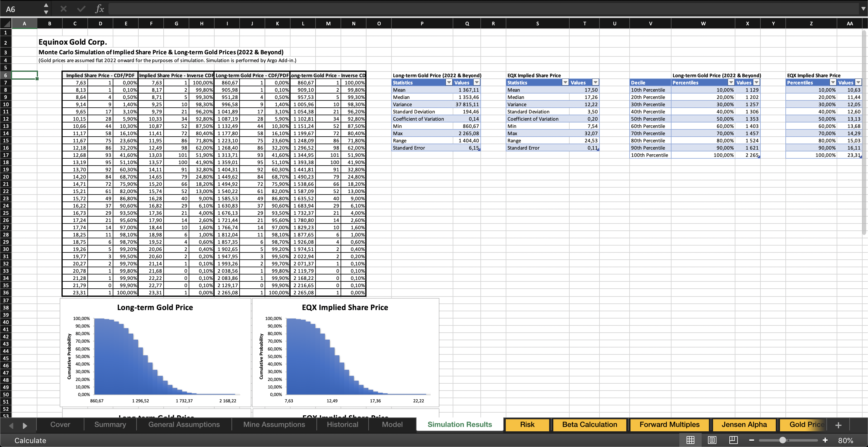Go to previous sheet tab arrow

pos(11,425)
